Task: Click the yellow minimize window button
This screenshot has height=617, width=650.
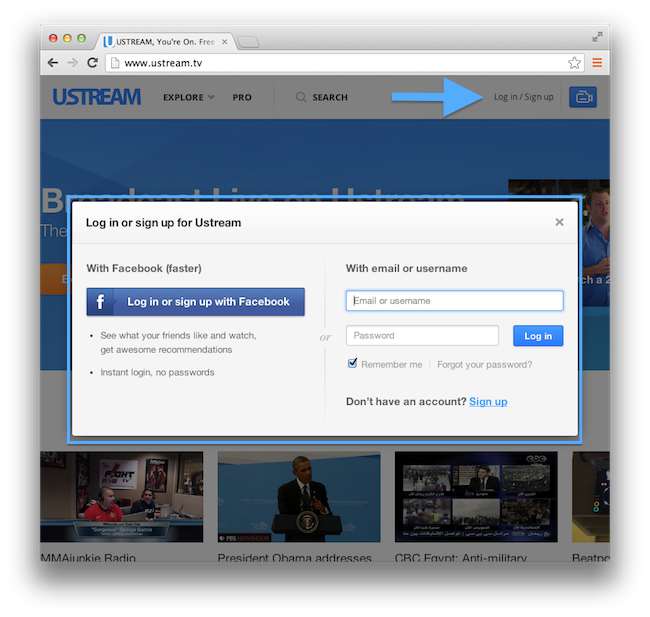Action: (x=67, y=38)
